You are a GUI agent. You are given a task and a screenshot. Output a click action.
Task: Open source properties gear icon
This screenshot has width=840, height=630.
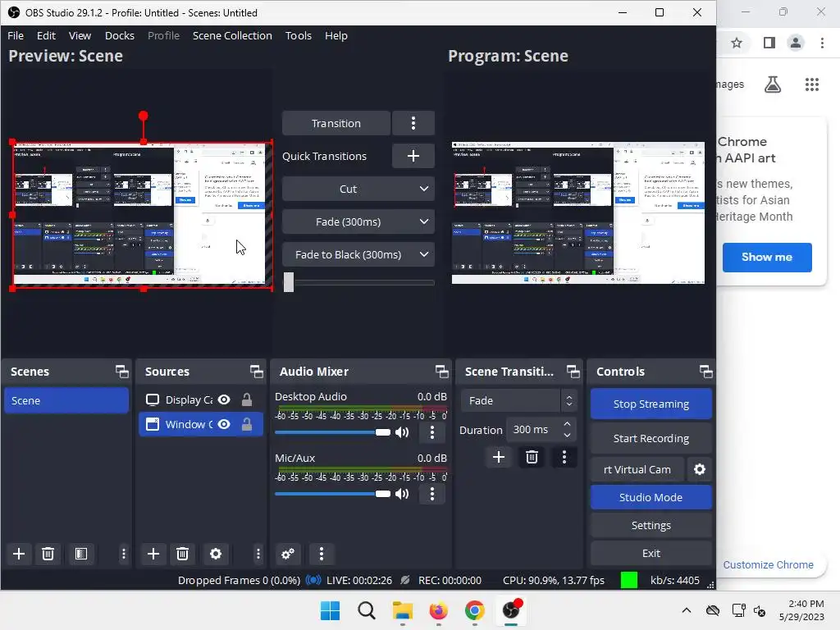(x=216, y=554)
